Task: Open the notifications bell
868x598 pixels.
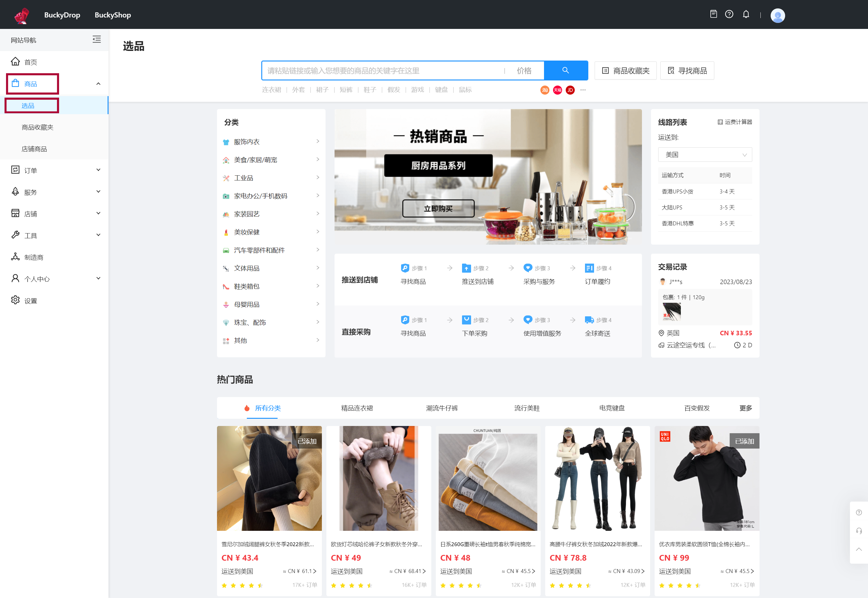Action: [x=746, y=14]
